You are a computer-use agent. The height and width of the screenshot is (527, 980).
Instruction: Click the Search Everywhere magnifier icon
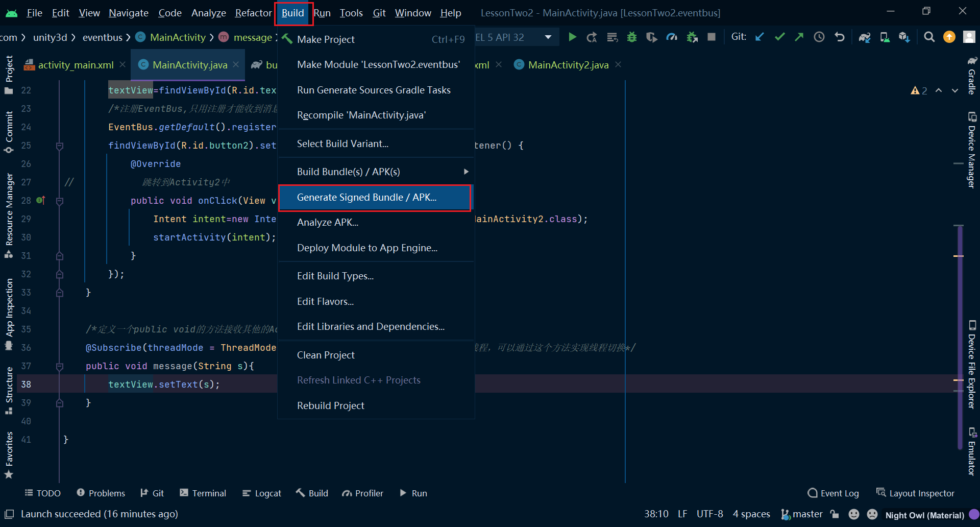(x=929, y=37)
